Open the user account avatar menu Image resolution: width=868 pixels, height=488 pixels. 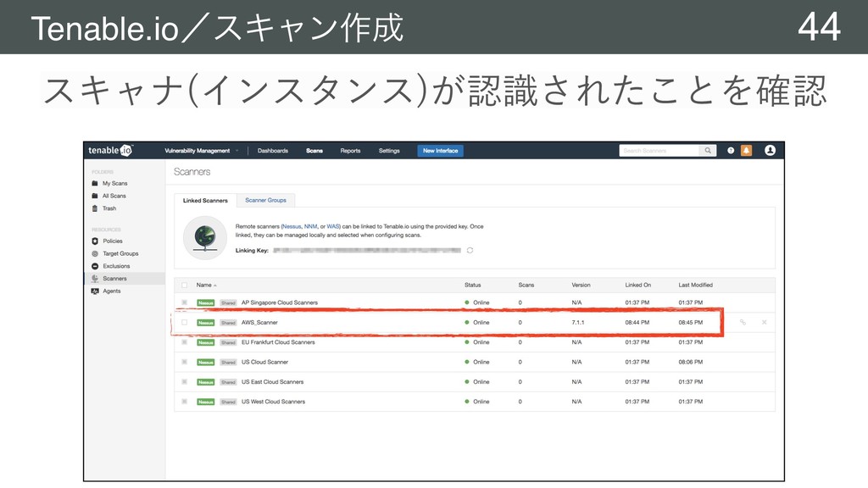point(770,151)
